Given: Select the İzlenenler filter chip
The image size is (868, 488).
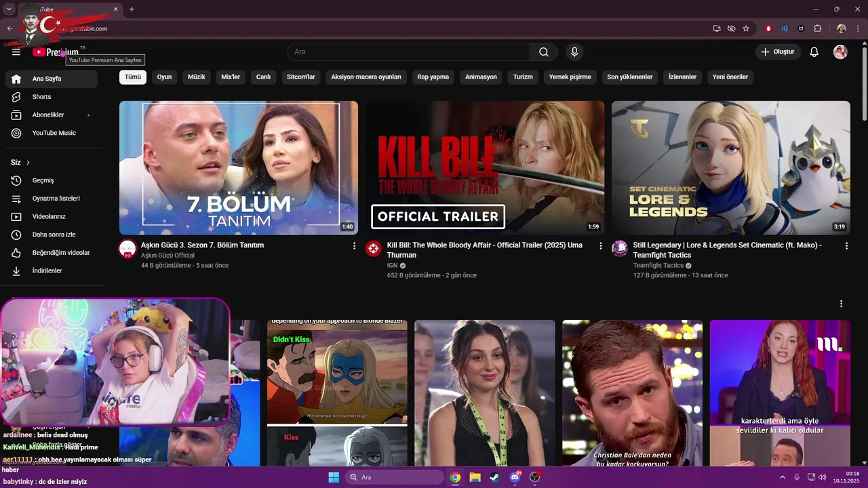Looking at the screenshot, I should pos(683,77).
